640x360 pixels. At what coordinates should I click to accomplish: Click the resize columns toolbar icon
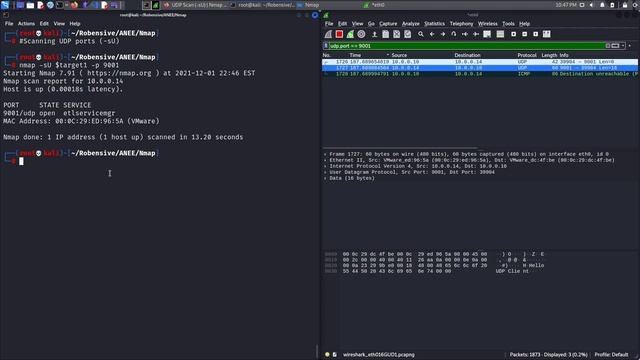coord(547,34)
